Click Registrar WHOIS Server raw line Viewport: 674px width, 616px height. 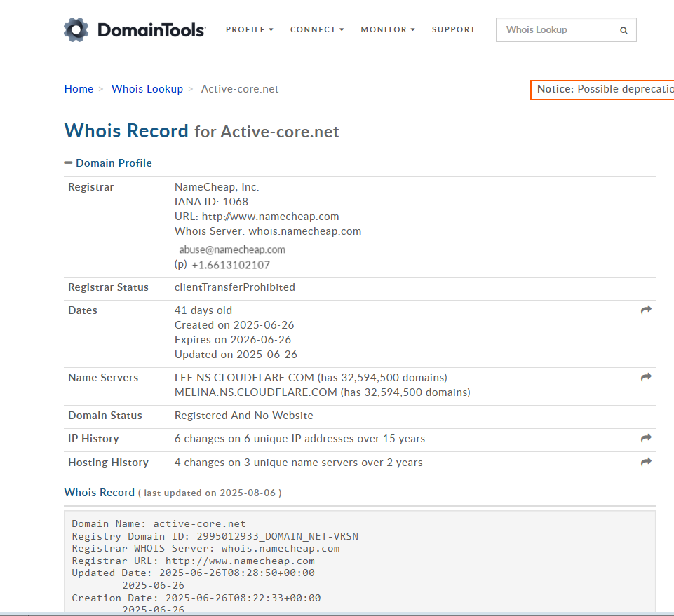click(x=205, y=548)
